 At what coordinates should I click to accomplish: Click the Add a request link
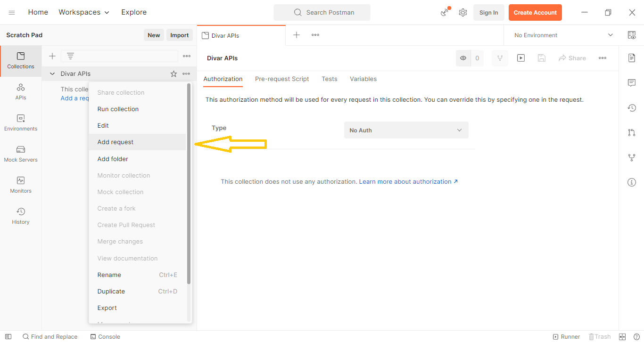(x=75, y=98)
